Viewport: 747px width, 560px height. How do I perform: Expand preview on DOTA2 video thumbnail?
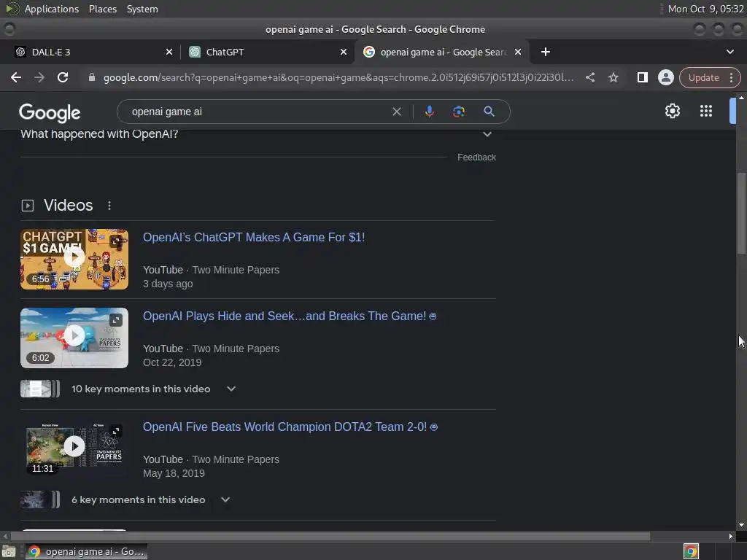pyautogui.click(x=116, y=431)
